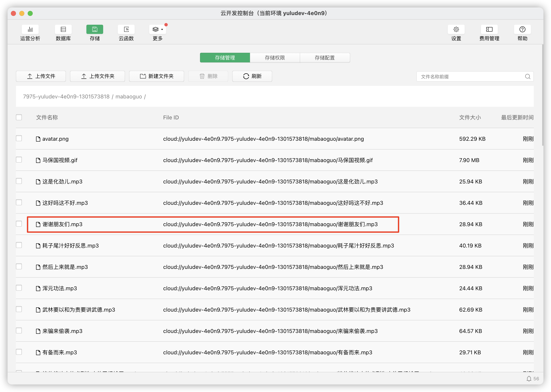The height and width of the screenshot is (392, 551).
Task: Open the 数据库 database icon
Action: 63,30
